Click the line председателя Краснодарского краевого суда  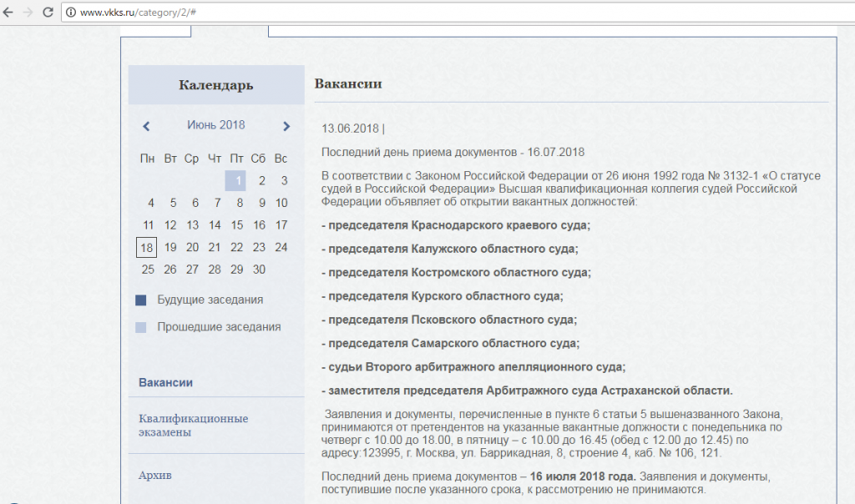pyautogui.click(x=456, y=225)
